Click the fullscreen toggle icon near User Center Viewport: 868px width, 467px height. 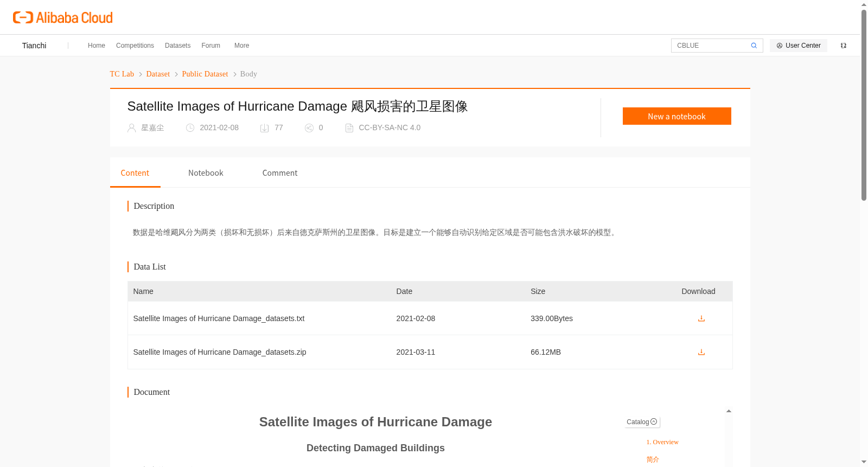tap(844, 46)
